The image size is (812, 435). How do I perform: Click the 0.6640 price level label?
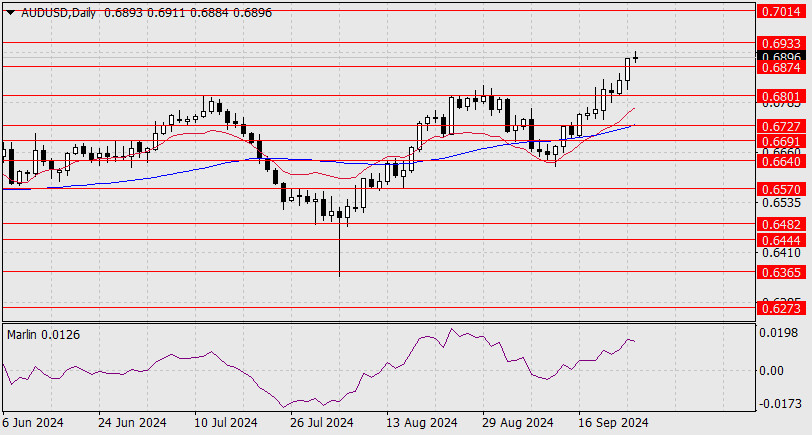tap(782, 162)
